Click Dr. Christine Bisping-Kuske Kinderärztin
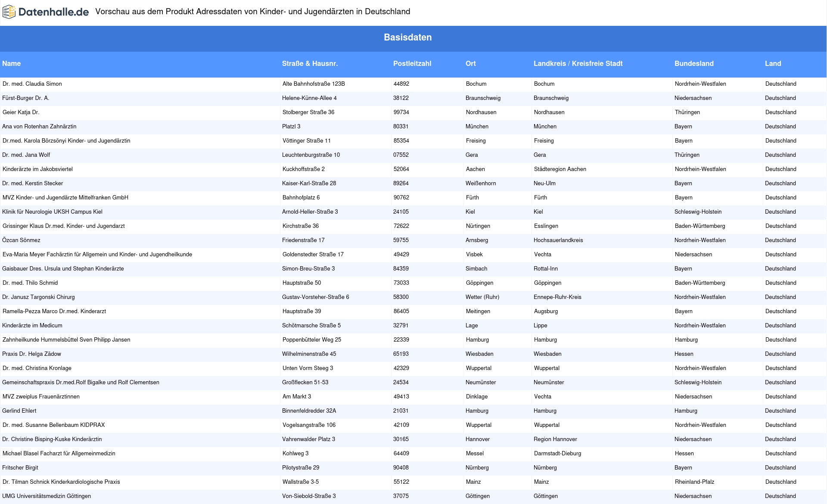The width and height of the screenshot is (827, 504). (52, 439)
